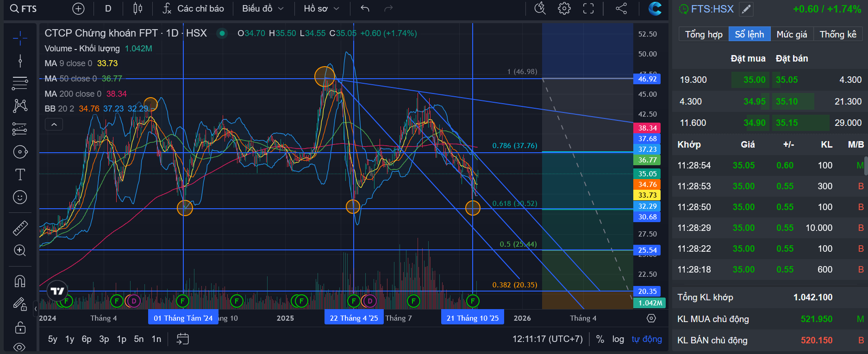The image size is (868, 354).
Task: Click the 46.92 price axis label
Action: pyautogui.click(x=647, y=79)
